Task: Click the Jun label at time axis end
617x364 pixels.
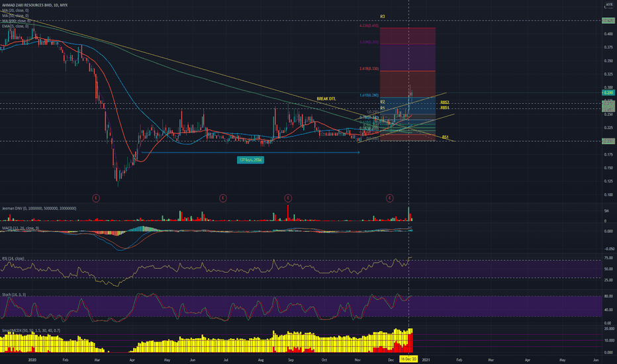Action: tap(596, 360)
